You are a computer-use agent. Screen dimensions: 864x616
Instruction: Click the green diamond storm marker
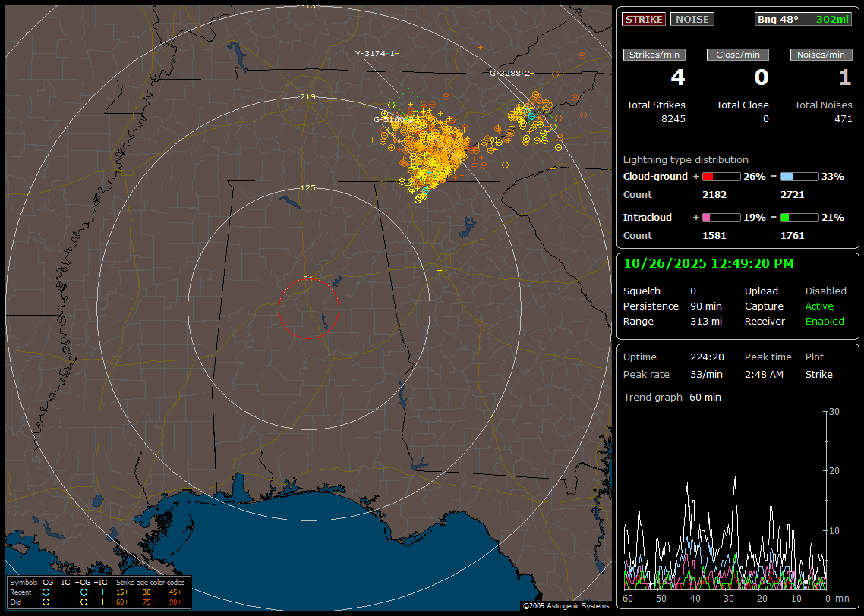408,104
